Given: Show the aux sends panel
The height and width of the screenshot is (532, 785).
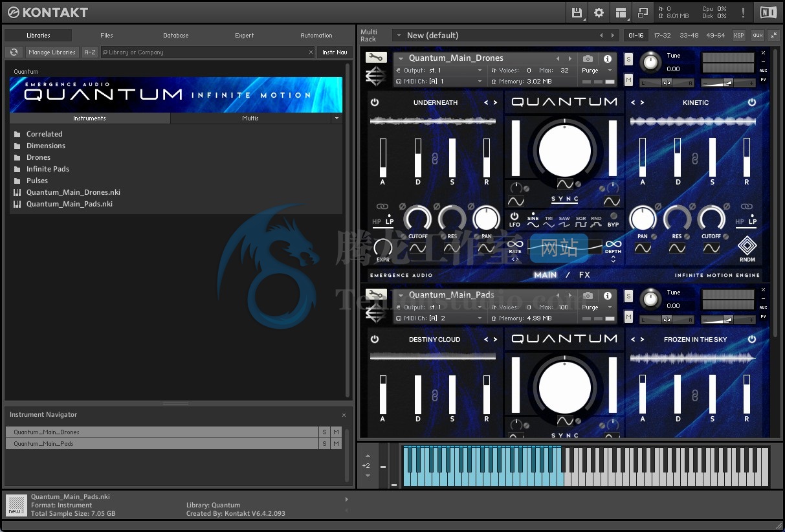Looking at the screenshot, I should point(758,35).
